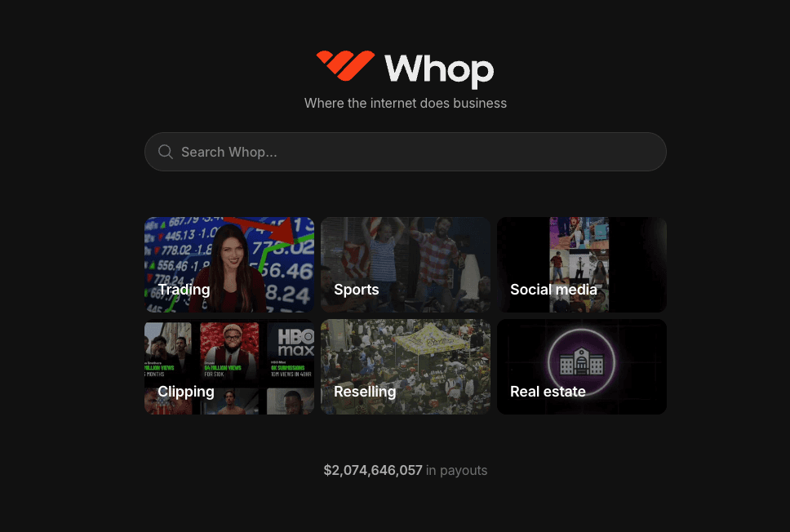This screenshot has height=532, width=790.
Task: Select the Social media category label
Action: click(x=553, y=290)
